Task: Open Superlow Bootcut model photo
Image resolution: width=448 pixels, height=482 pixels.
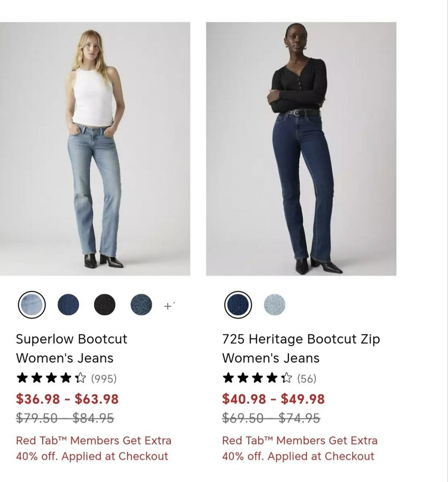Action: 95,149
